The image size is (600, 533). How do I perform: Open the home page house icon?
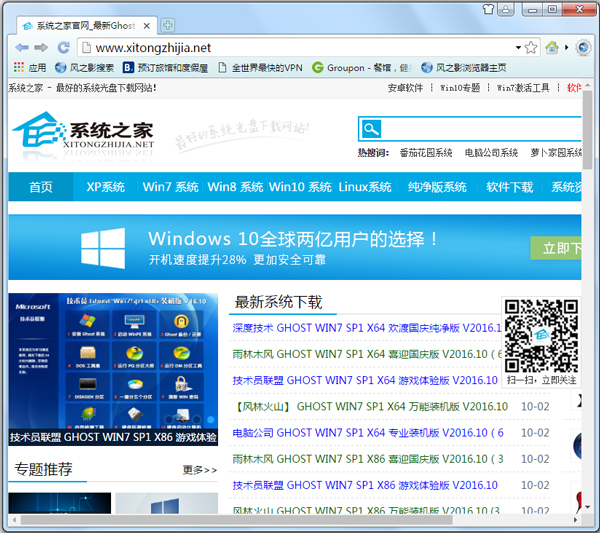[552, 47]
